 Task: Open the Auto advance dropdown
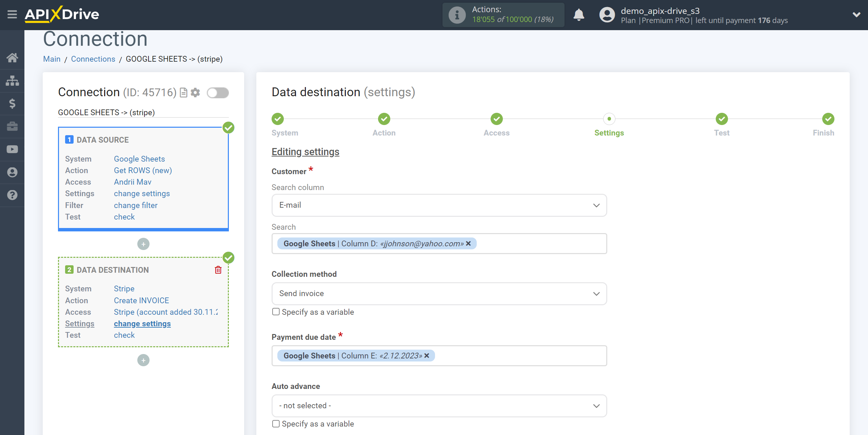point(439,406)
